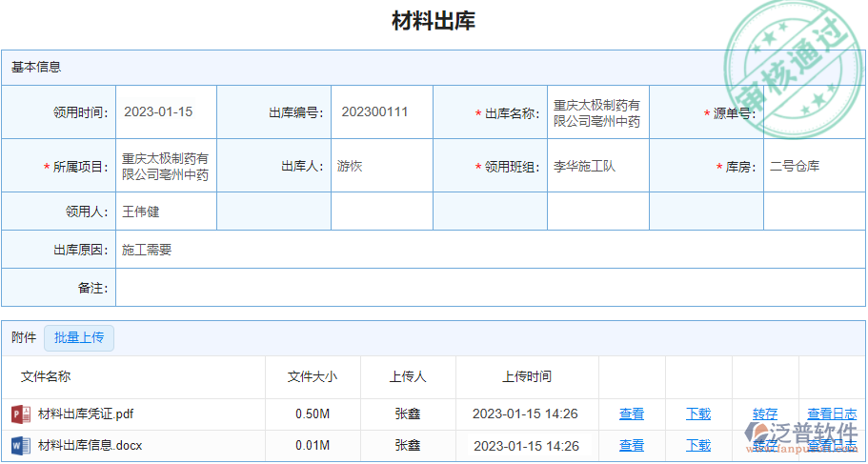Screen dimensions: 868x464
Task: Click upload time of 材料出库信息.docx
Action: (527, 446)
